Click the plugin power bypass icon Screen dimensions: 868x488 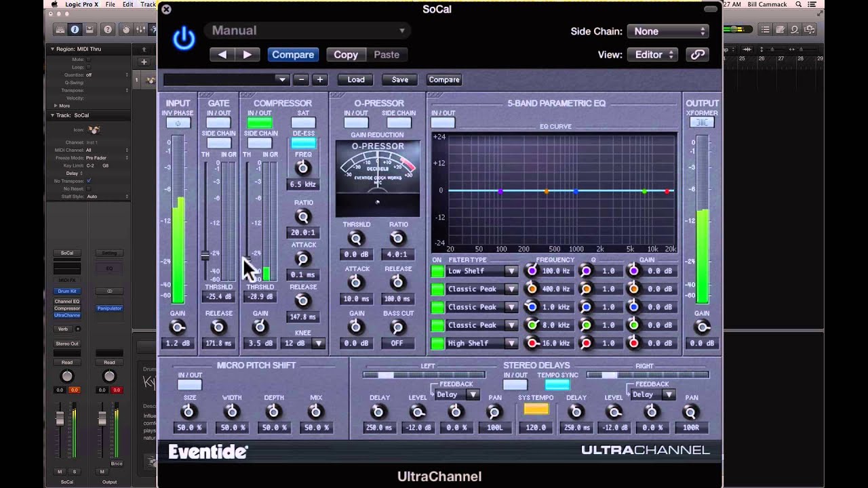[x=184, y=39]
